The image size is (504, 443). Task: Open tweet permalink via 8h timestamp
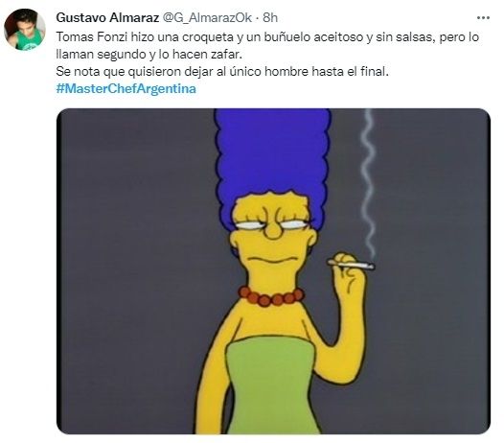(x=270, y=17)
